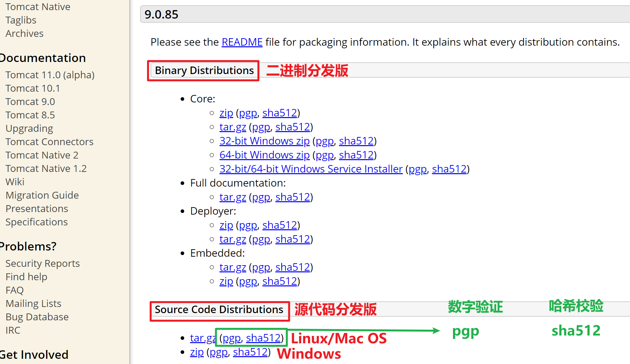Open Find help link
The height and width of the screenshot is (364, 630).
click(x=26, y=277)
